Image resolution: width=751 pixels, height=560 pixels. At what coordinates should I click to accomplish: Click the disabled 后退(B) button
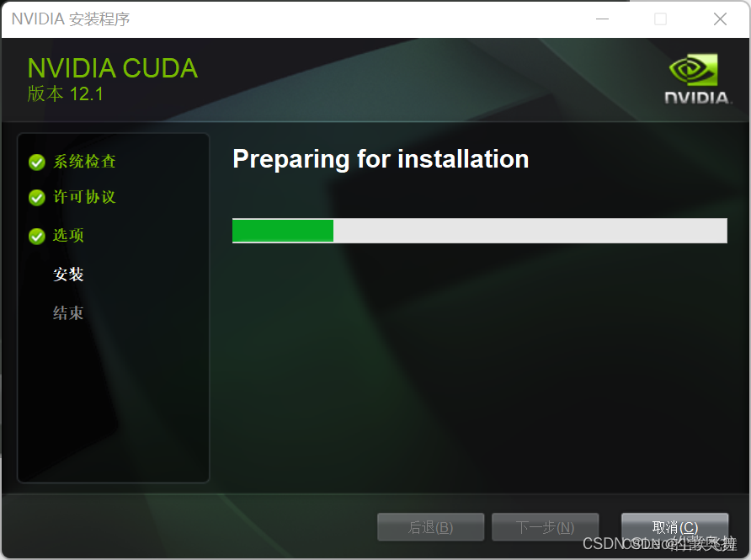coord(430,527)
